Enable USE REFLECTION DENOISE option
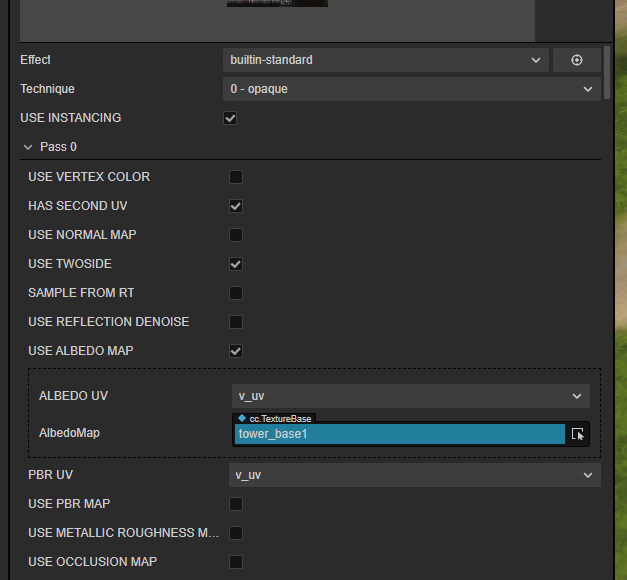The image size is (627, 580). [236, 322]
